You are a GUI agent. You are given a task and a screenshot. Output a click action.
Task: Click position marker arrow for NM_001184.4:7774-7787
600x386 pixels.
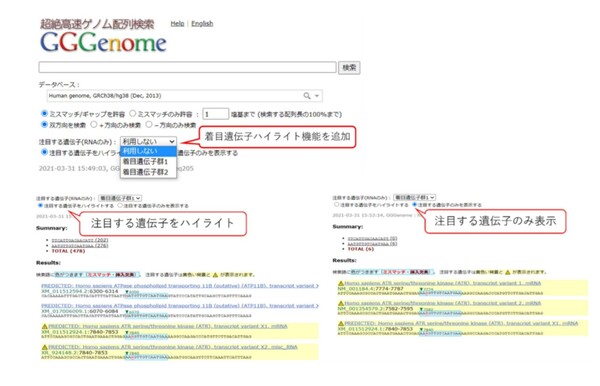[x=421, y=289]
